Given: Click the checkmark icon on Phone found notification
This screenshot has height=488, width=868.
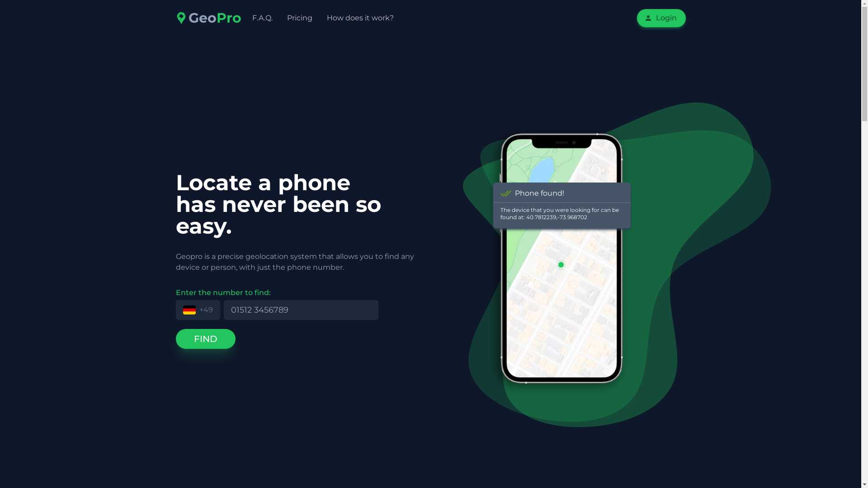Looking at the screenshot, I should point(505,192).
